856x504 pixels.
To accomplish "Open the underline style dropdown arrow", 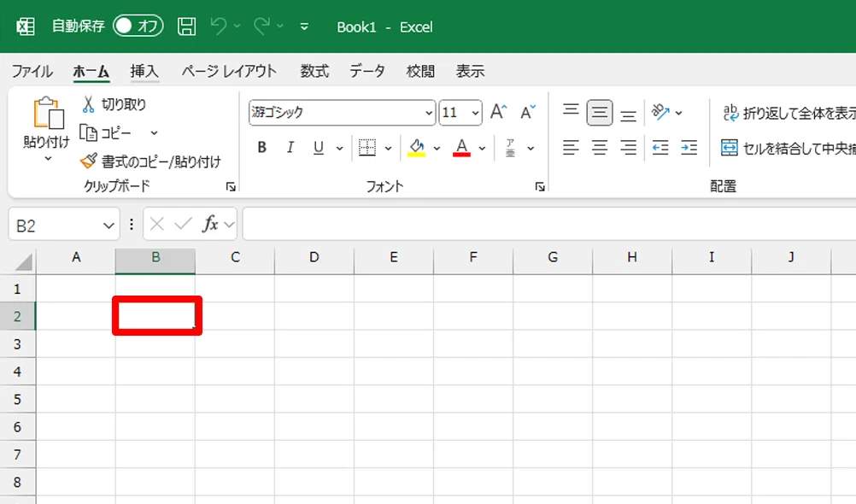I will point(339,148).
